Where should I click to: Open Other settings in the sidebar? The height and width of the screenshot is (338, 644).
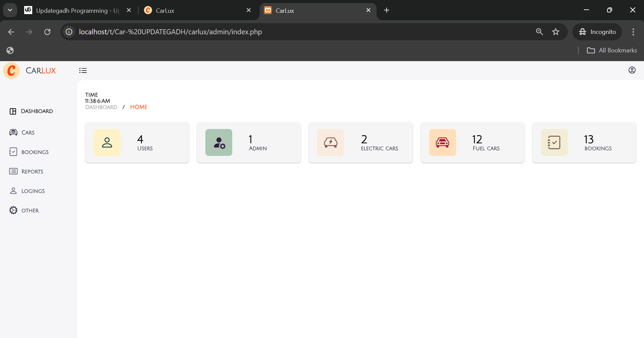(30, 211)
